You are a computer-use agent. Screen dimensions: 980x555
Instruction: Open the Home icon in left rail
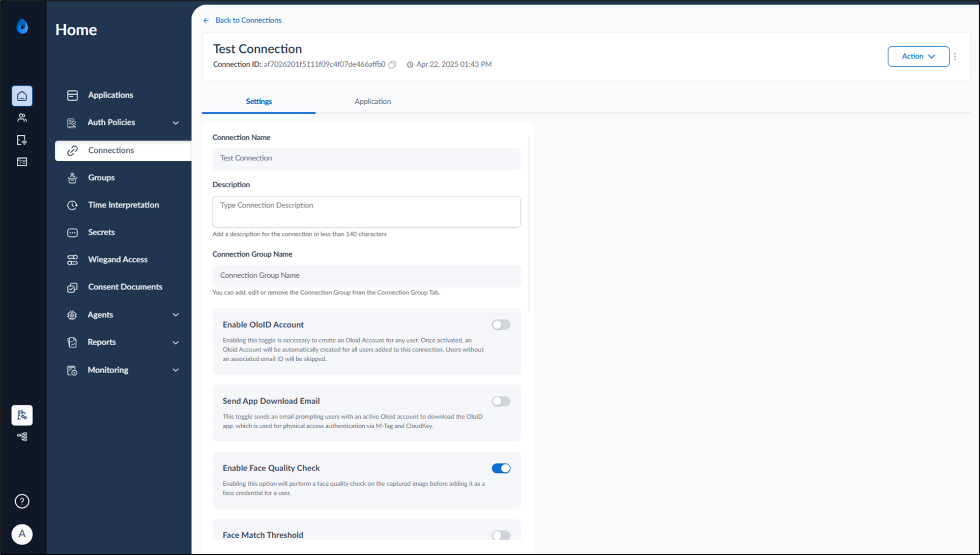click(22, 96)
